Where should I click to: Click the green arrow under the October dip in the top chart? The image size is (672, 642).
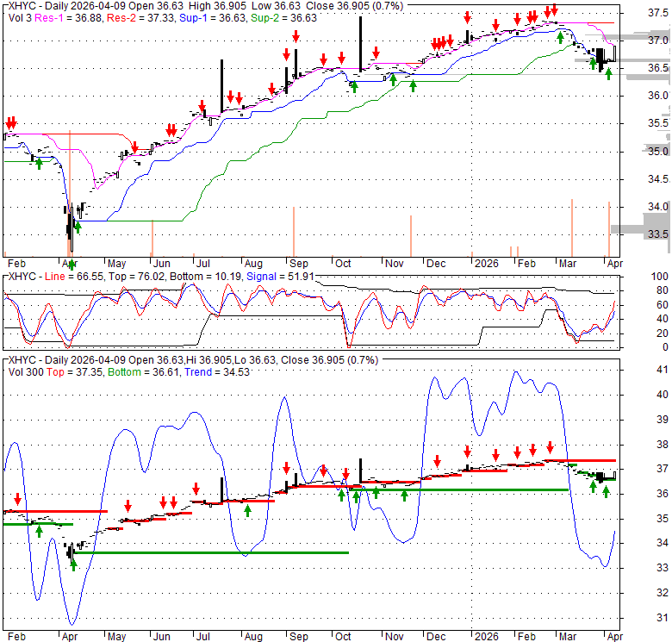(354, 85)
